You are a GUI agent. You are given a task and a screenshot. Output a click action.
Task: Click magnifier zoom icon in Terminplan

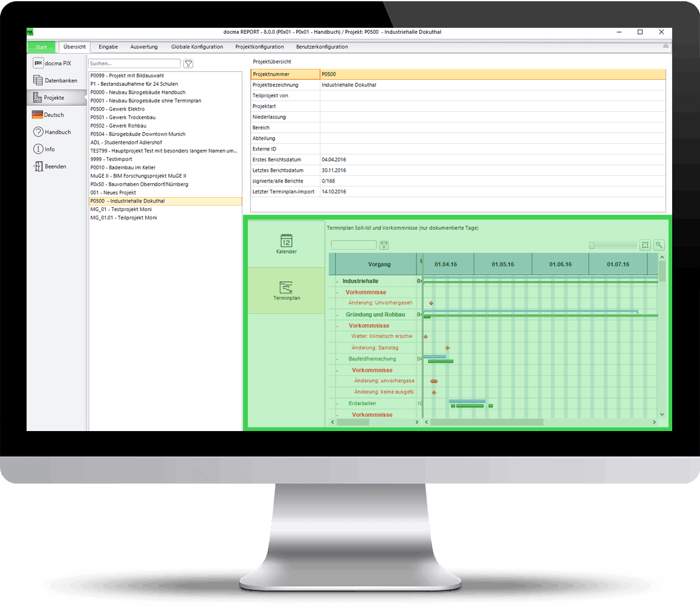659,245
